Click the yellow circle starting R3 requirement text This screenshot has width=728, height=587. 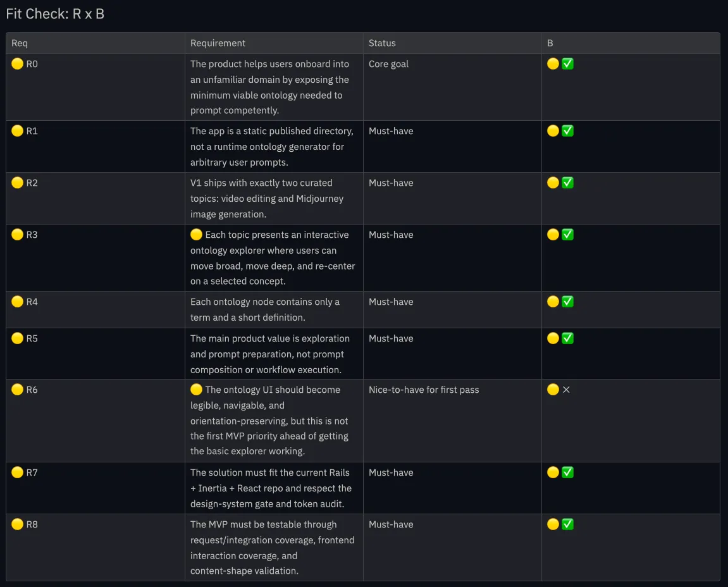click(x=197, y=235)
